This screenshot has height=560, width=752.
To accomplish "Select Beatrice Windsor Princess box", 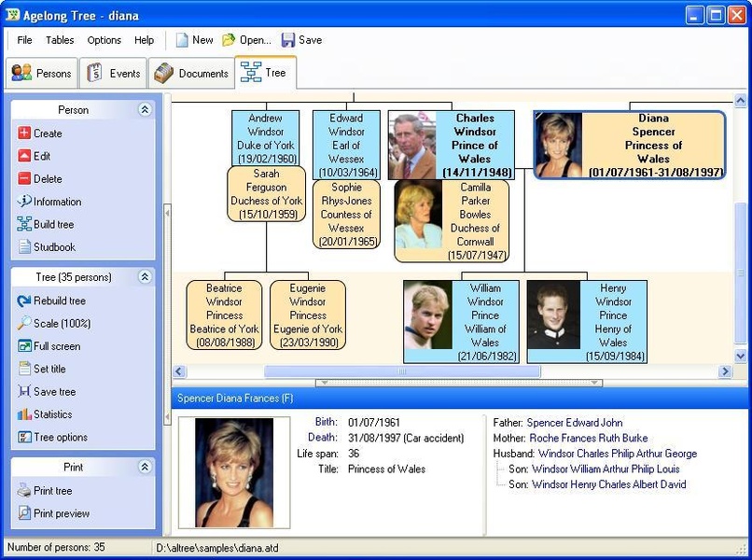I will point(224,315).
